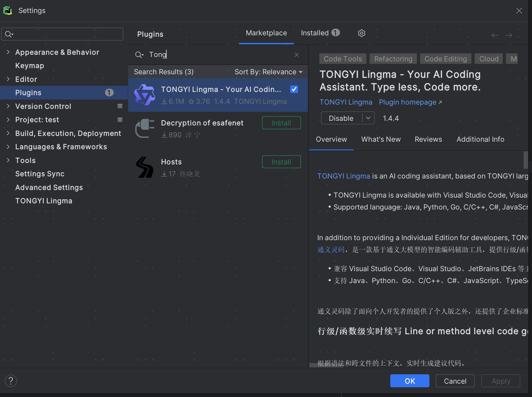
Task: Uncheck the TONGYI Lingma plugin checkbox
Action: click(x=294, y=89)
